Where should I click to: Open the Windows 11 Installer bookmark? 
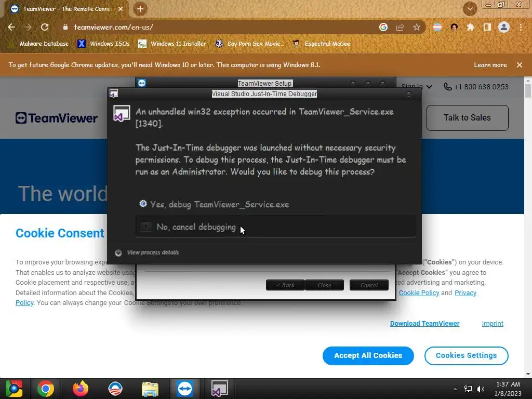coord(172,44)
